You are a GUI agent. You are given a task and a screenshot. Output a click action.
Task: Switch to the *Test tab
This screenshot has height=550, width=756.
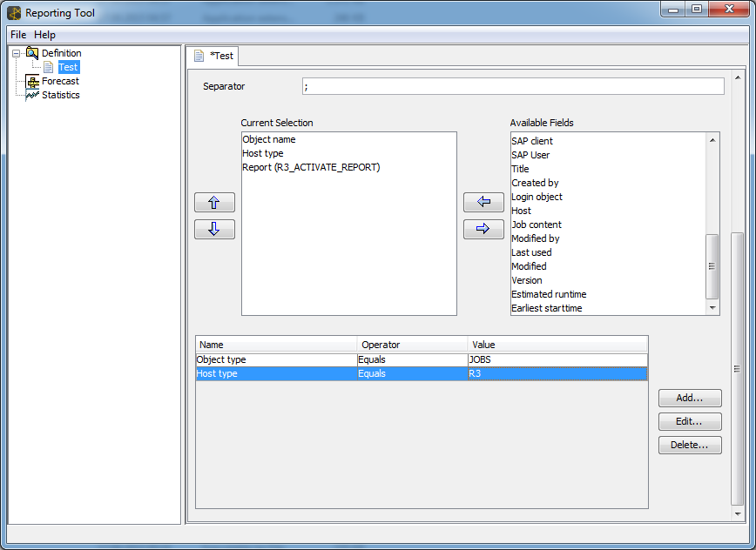(214, 56)
